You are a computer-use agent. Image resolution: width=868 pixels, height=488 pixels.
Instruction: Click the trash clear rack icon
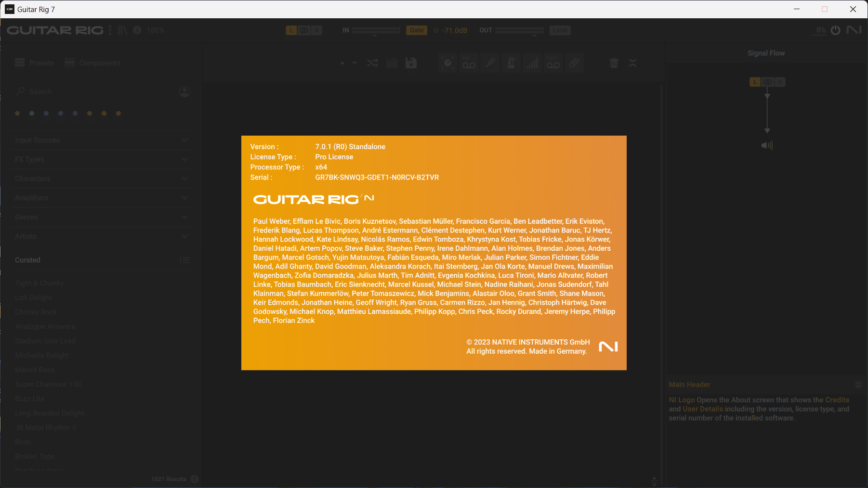(x=614, y=63)
